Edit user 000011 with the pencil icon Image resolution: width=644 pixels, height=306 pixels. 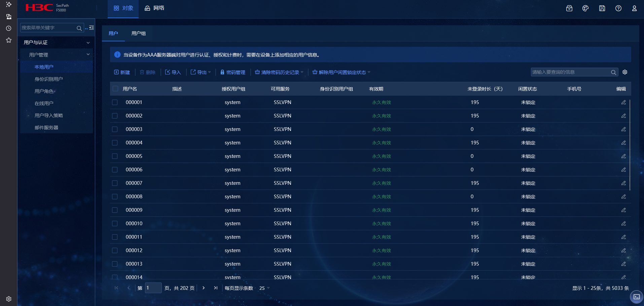point(623,237)
